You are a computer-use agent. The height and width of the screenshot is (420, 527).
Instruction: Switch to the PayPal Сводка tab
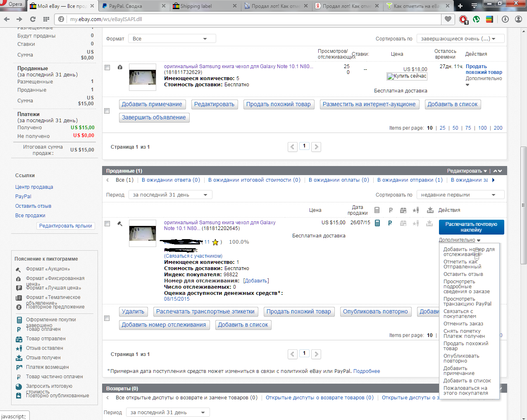132,6
